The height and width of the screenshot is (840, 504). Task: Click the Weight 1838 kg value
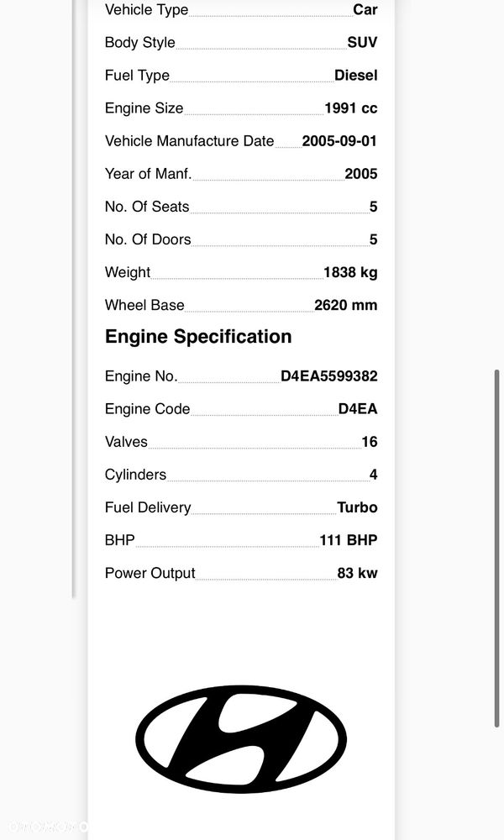click(x=350, y=272)
